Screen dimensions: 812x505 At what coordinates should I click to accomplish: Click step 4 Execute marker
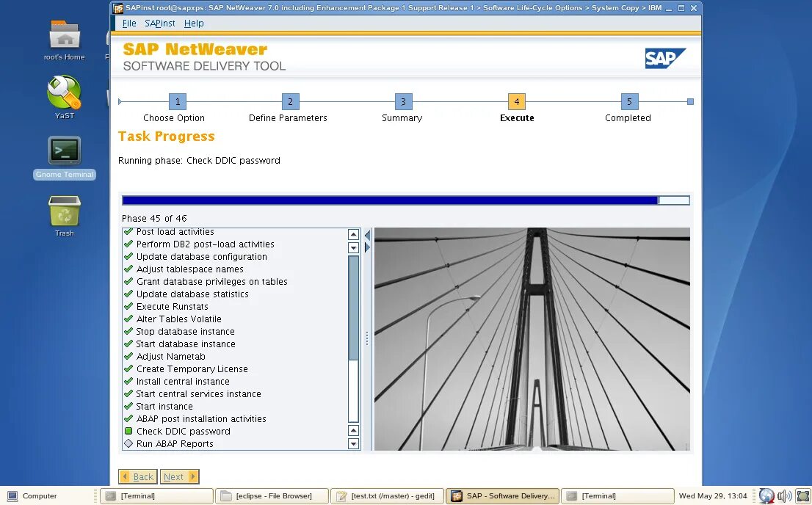pyautogui.click(x=517, y=101)
